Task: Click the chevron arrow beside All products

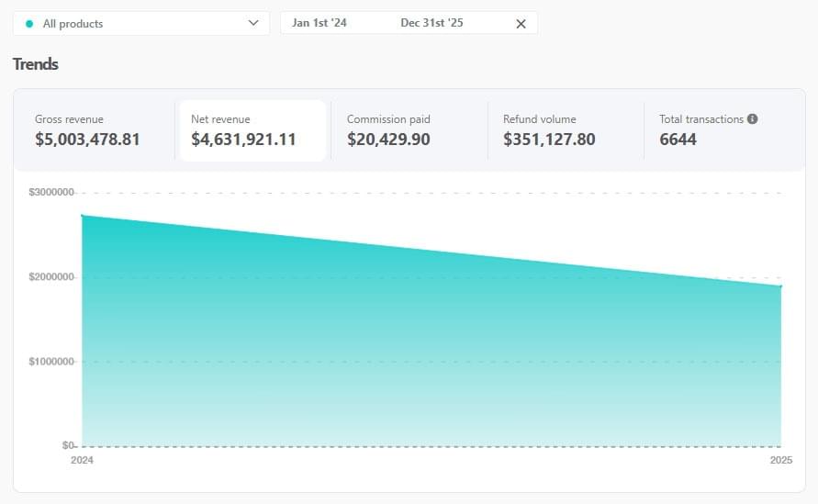Action: tap(253, 24)
